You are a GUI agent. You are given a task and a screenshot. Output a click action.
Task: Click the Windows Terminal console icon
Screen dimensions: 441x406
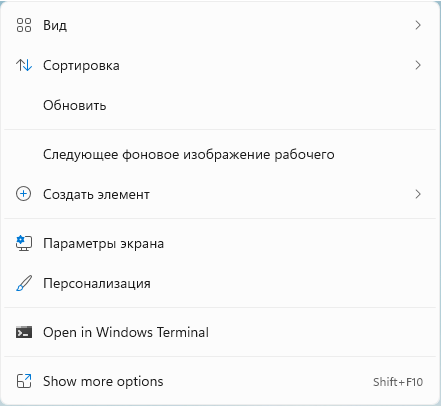point(24,332)
